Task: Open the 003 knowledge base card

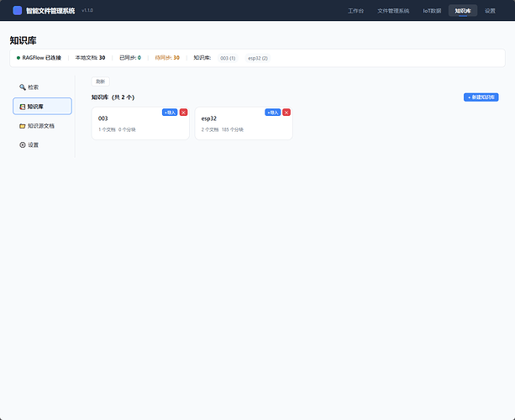Action: [140, 123]
